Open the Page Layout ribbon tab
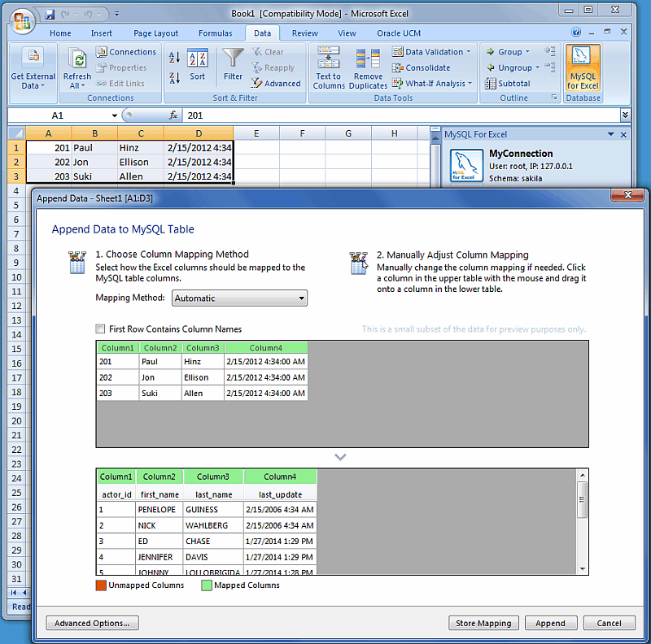Viewport: 651px width, 644px height. coord(155,33)
